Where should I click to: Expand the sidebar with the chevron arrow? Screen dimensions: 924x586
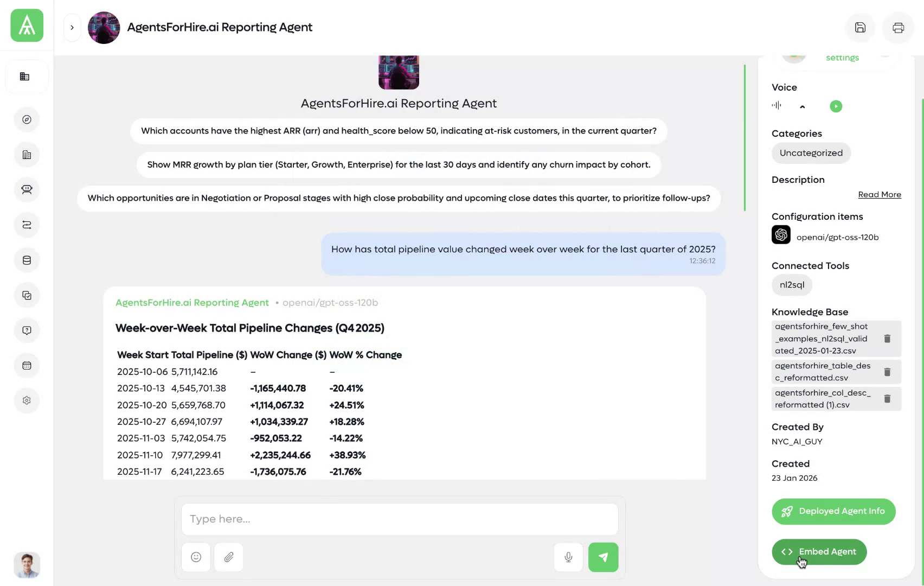[x=72, y=28]
